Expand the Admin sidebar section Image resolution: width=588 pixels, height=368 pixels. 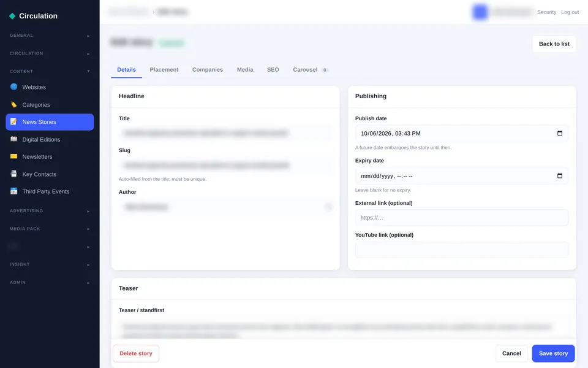(x=50, y=282)
